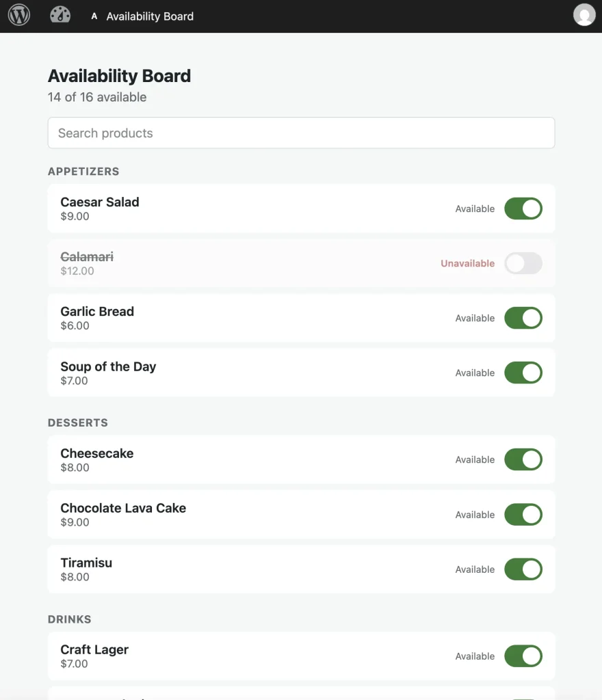
Task: Enable the Calamari availability switch
Action: 523,263
